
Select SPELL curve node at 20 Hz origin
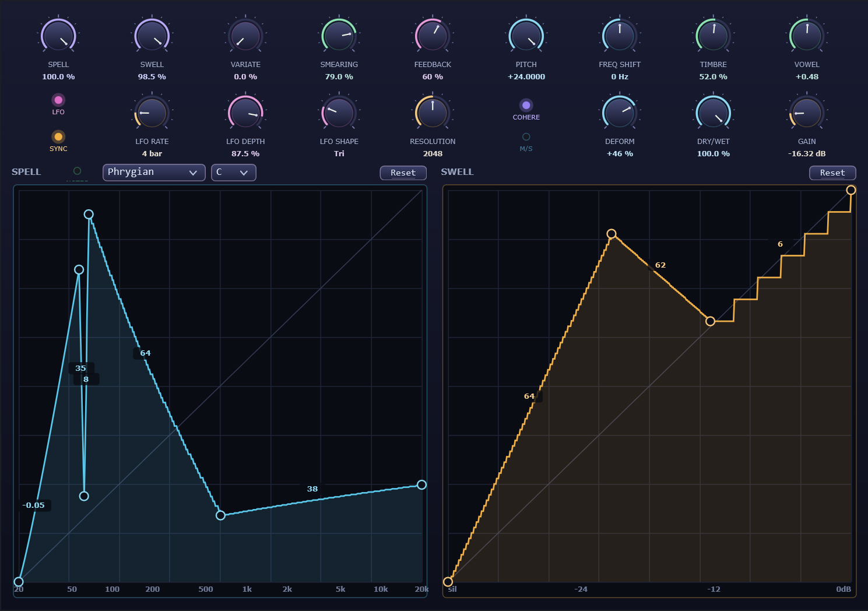(x=19, y=582)
